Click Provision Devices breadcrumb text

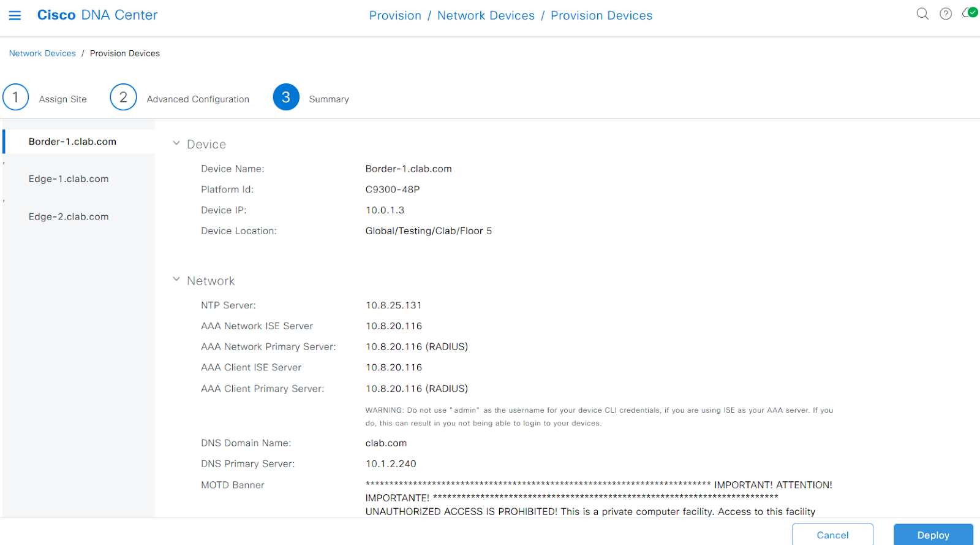click(x=125, y=53)
